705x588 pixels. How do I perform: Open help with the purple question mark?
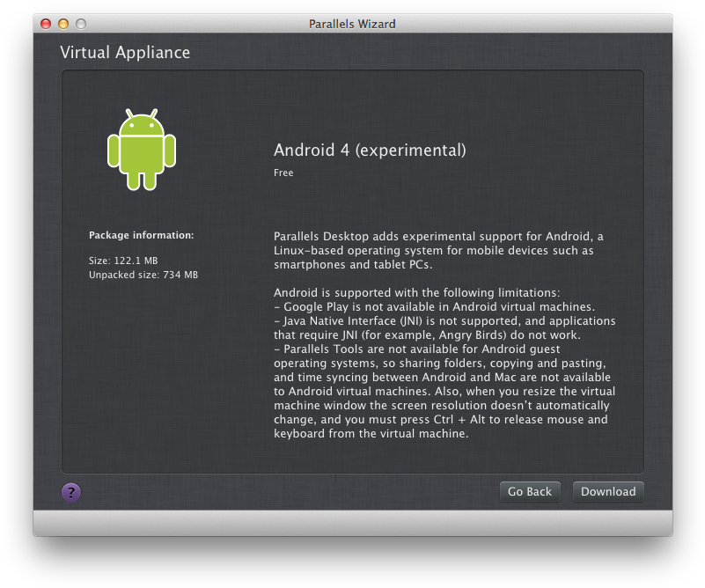[x=71, y=492]
